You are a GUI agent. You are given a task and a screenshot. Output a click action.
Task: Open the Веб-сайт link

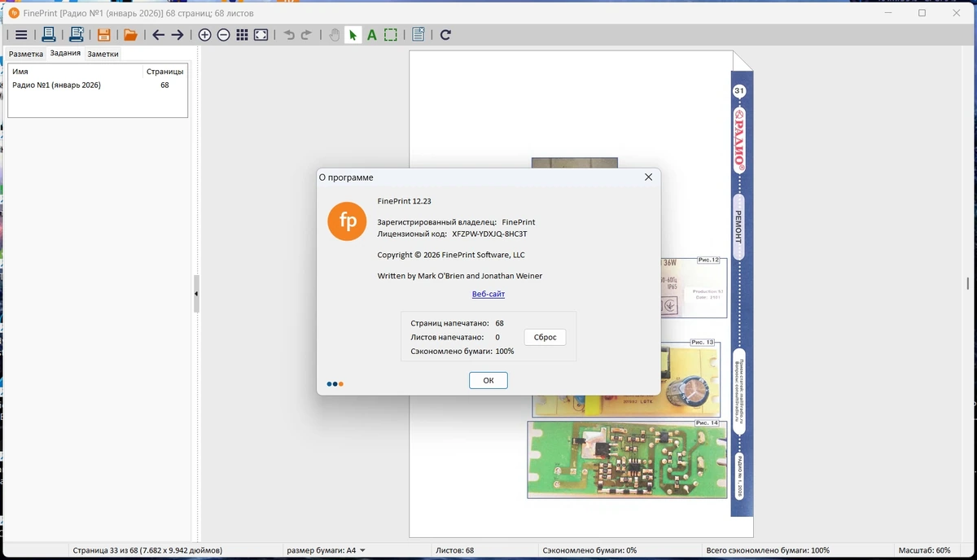pyautogui.click(x=488, y=294)
